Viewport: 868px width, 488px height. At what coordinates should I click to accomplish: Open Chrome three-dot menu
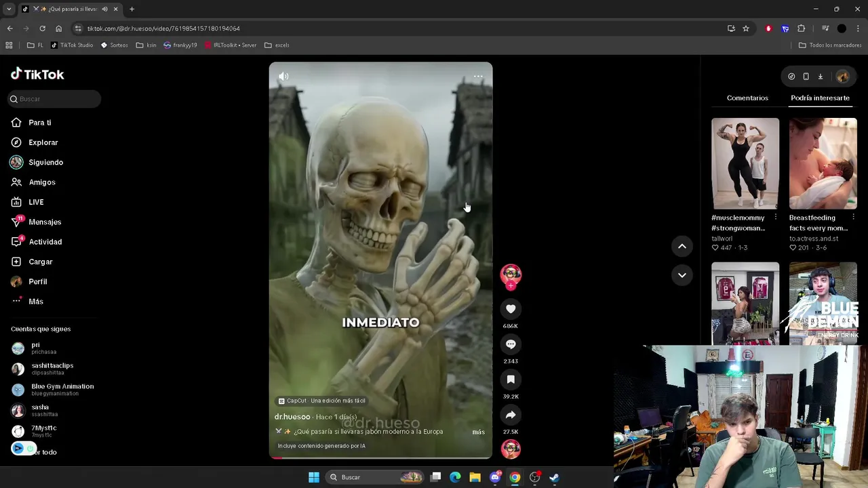pos(859,28)
